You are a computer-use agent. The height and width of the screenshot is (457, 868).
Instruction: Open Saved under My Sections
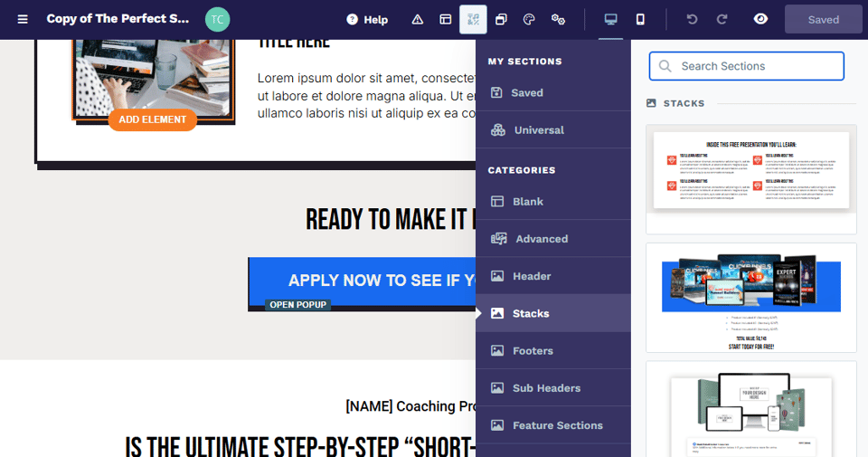point(553,92)
